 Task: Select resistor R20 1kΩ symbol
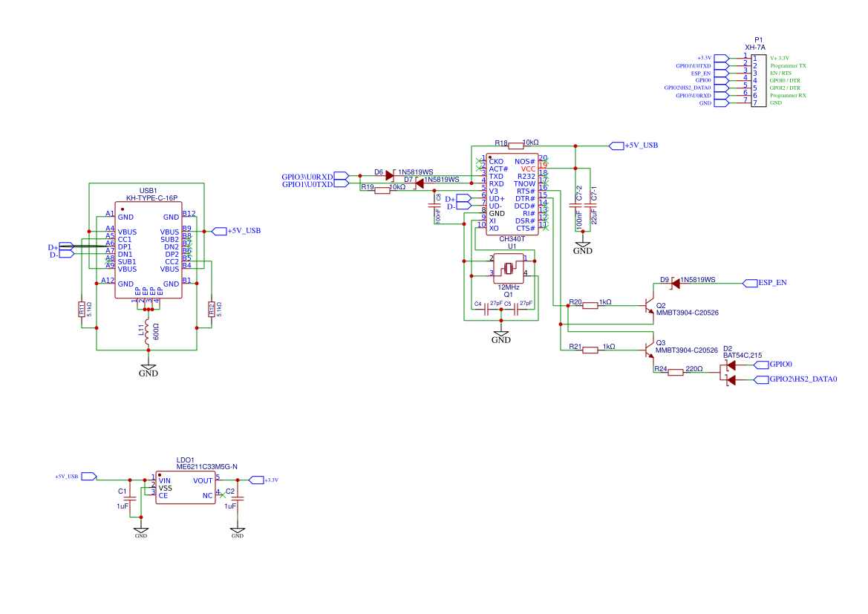tap(590, 306)
